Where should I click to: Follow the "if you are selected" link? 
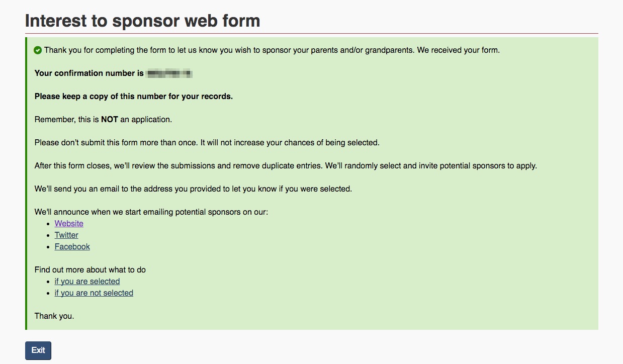coord(87,282)
